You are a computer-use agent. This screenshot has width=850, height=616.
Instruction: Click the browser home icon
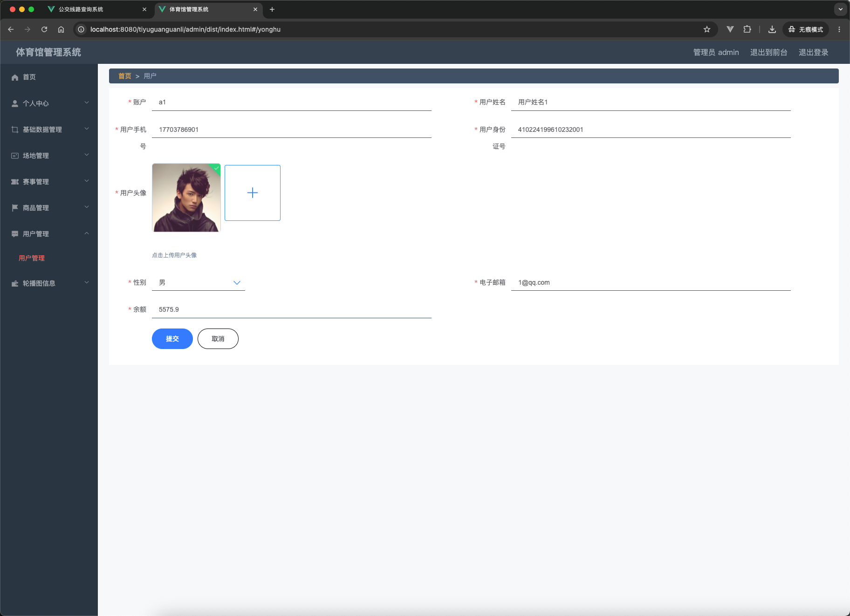61,29
